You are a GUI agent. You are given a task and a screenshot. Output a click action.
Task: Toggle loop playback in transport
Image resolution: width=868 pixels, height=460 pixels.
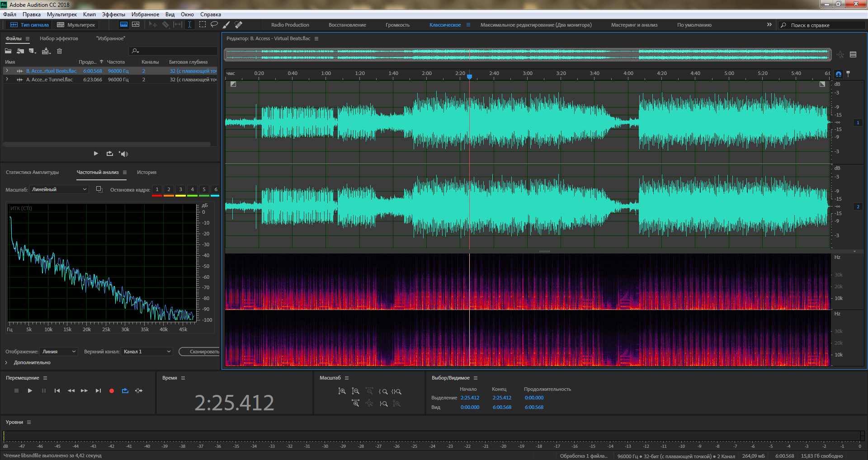coord(125,391)
